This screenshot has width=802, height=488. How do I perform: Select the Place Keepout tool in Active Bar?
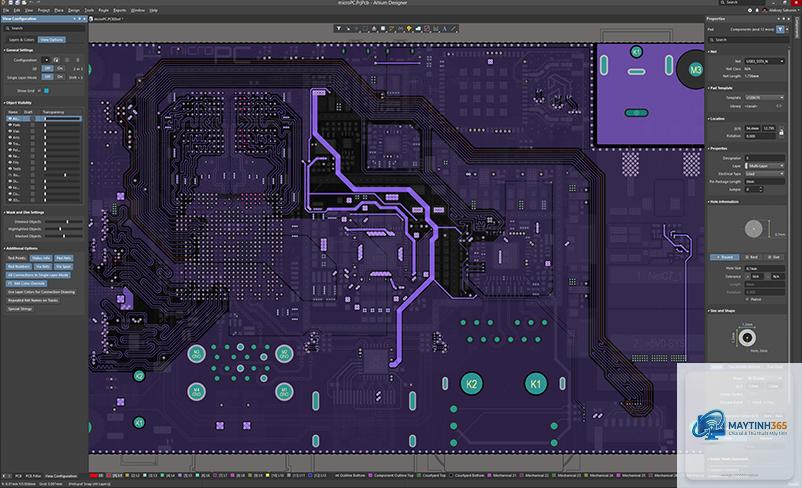point(427,28)
